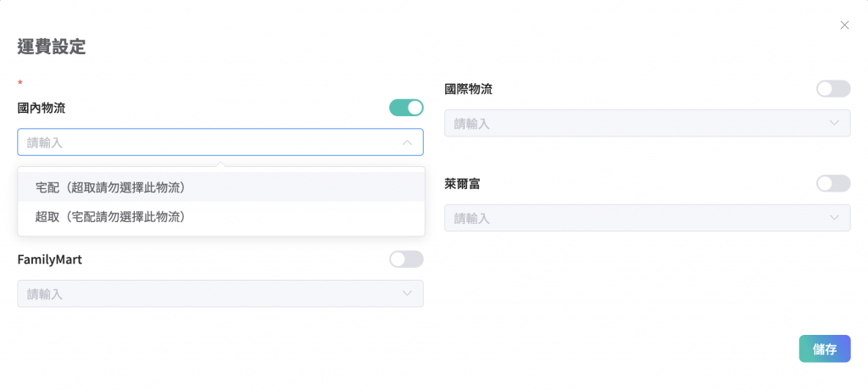Expand the FamilyMart dropdown field
This screenshot has height=390, width=868.
coord(208,294)
